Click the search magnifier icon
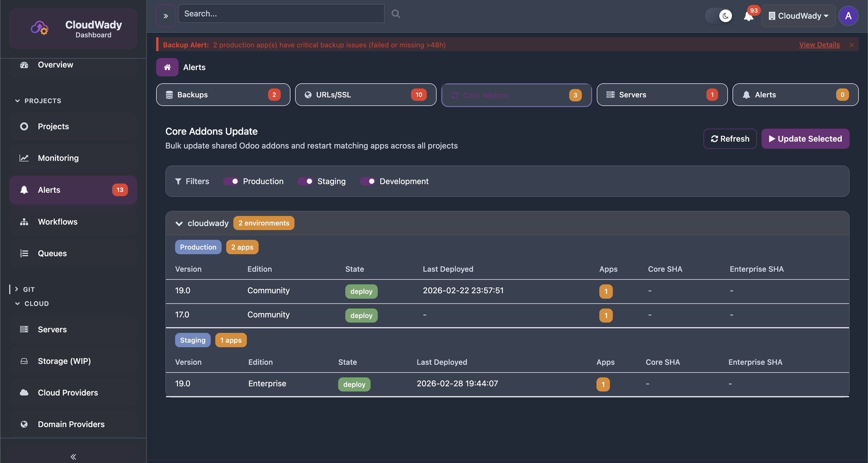This screenshot has height=463, width=868. 395,13
